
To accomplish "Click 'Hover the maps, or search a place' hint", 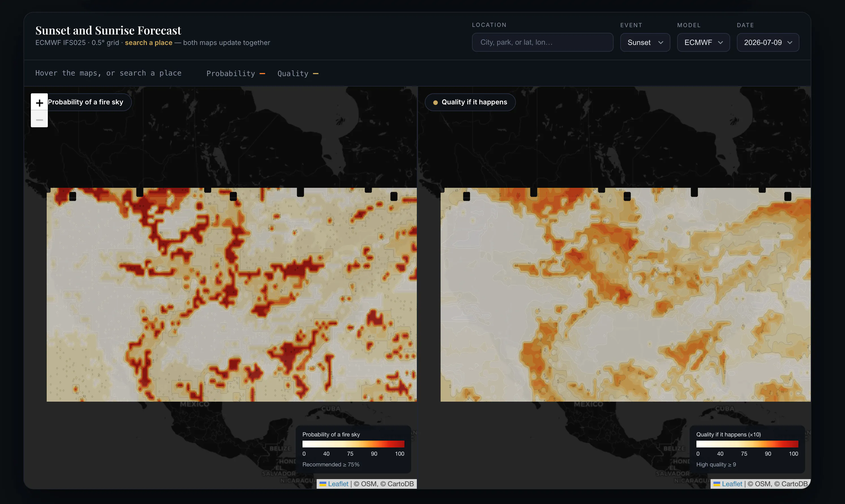I will [x=108, y=73].
